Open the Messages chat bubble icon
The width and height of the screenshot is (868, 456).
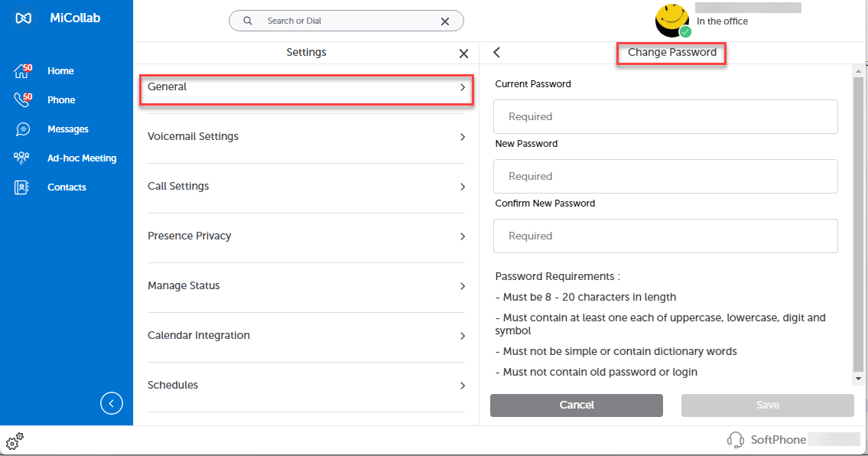(23, 129)
